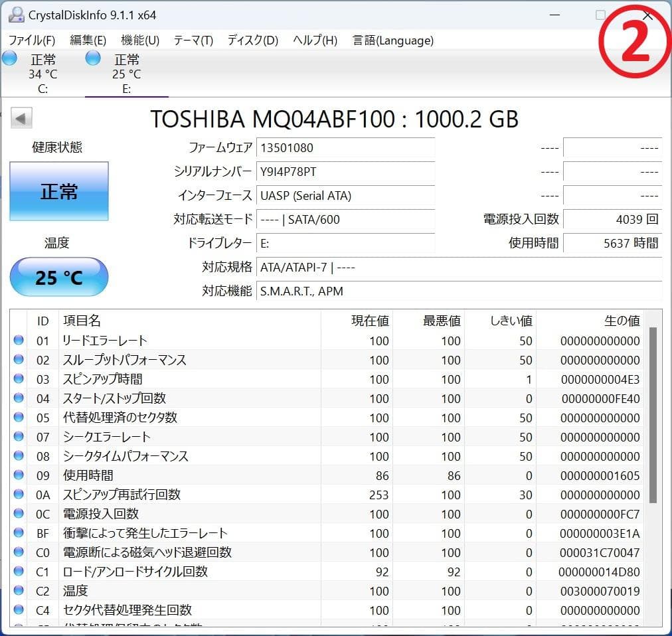Click the blue health indicator above the E: drive
This screenshot has height=636, width=672.
[x=92, y=58]
